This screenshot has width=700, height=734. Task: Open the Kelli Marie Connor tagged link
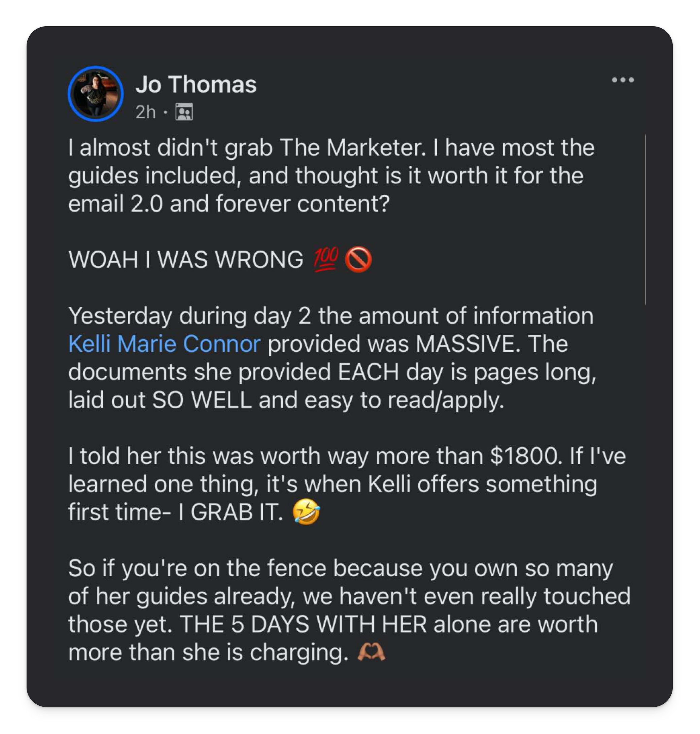pos(164,343)
